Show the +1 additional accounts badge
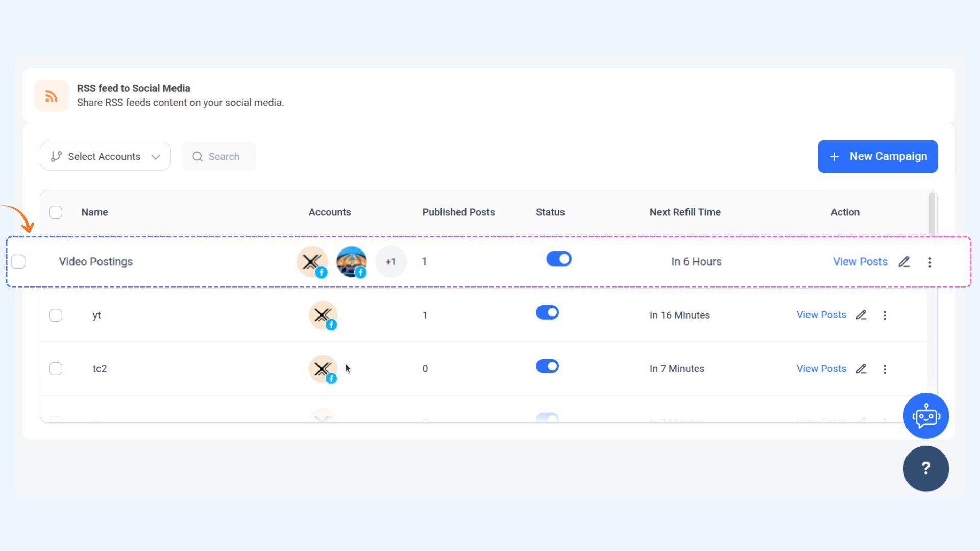The image size is (980, 551). click(x=390, y=262)
